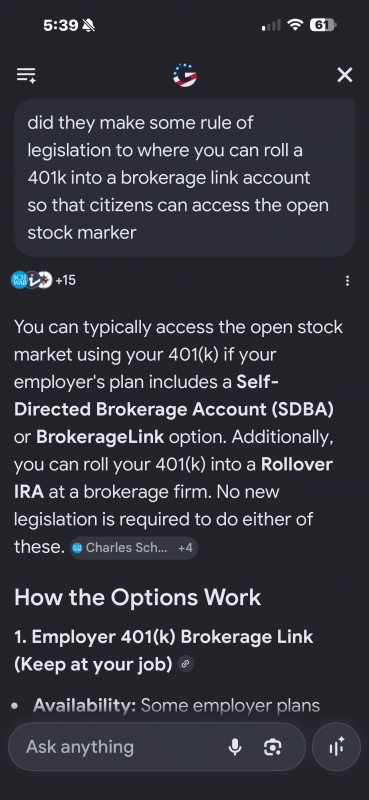Image resolution: width=369 pixels, height=800 pixels.
Task: Tap the Charles Schwab source icon
Action: pyautogui.click(x=19, y=280)
